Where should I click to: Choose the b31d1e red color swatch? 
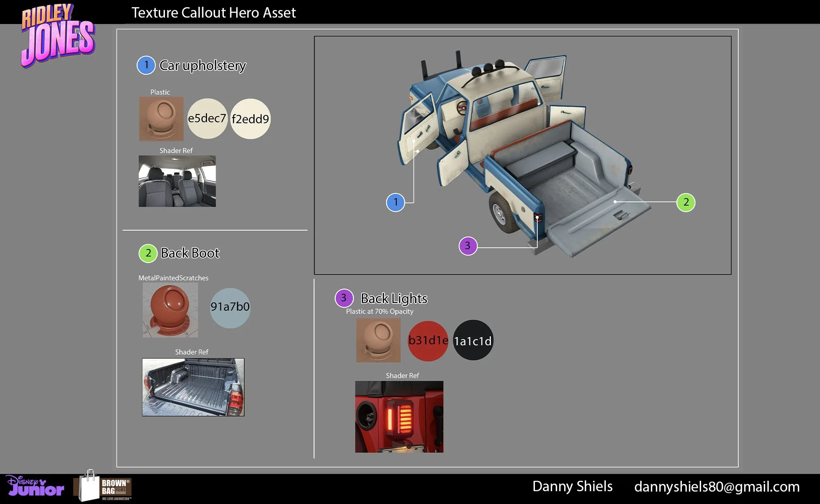point(428,341)
